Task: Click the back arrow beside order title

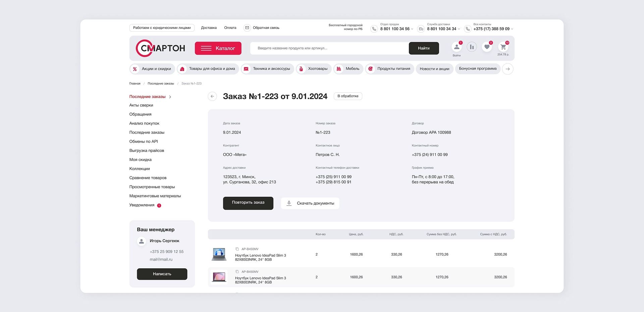Action: click(x=212, y=96)
